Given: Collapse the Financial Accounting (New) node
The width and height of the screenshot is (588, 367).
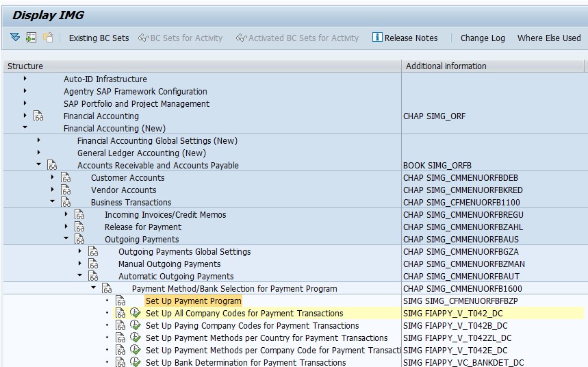Looking at the screenshot, I should [x=25, y=127].
